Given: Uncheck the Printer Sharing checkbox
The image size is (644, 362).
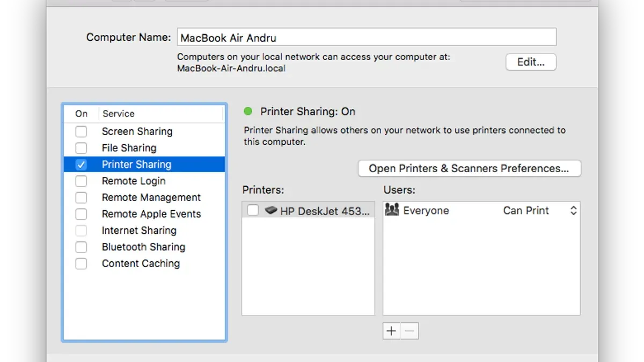Looking at the screenshot, I should click(x=81, y=165).
